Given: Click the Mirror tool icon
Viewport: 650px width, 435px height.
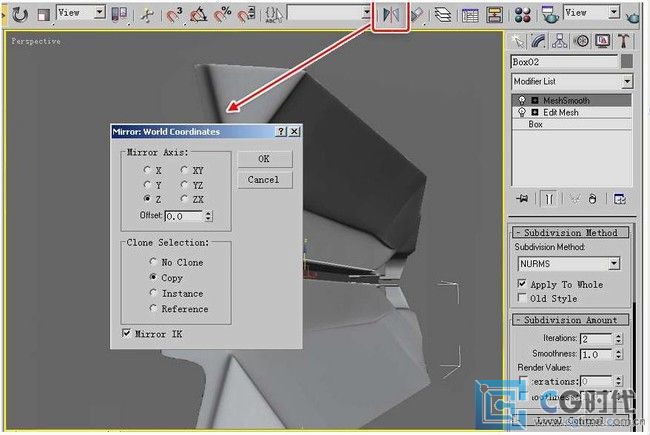Looking at the screenshot, I should pyautogui.click(x=391, y=15).
